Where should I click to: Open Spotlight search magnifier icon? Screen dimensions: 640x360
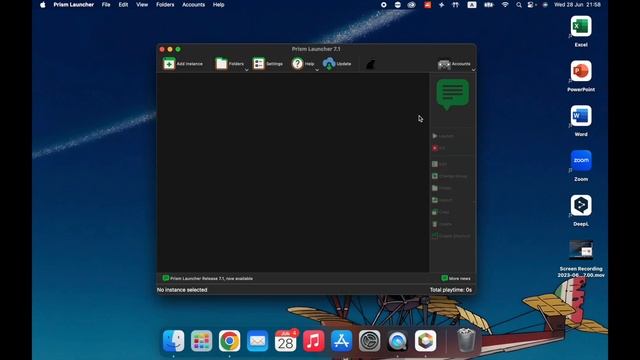[519, 5]
